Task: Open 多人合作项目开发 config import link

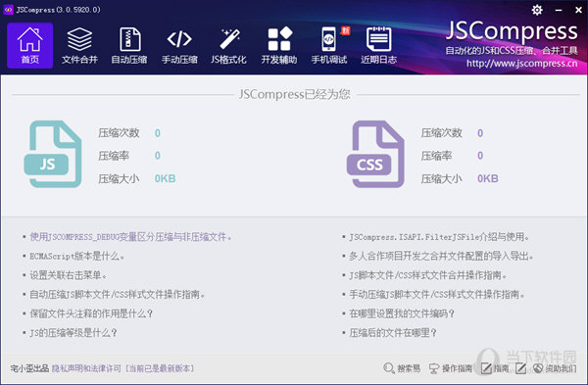Action: pos(441,256)
